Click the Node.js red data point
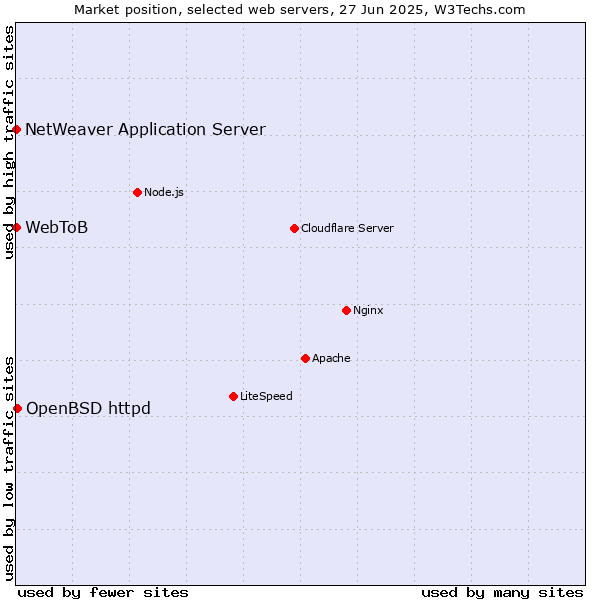The image size is (600, 600). click(x=137, y=192)
